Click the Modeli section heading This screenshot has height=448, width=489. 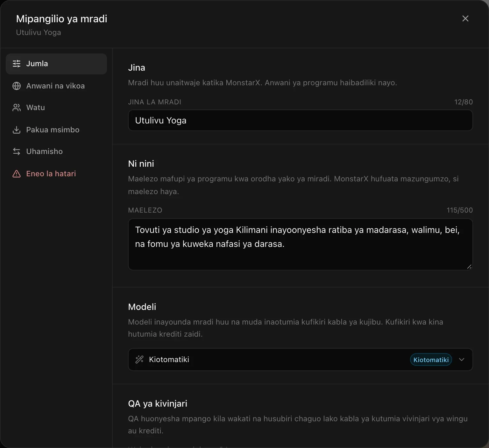(x=142, y=307)
